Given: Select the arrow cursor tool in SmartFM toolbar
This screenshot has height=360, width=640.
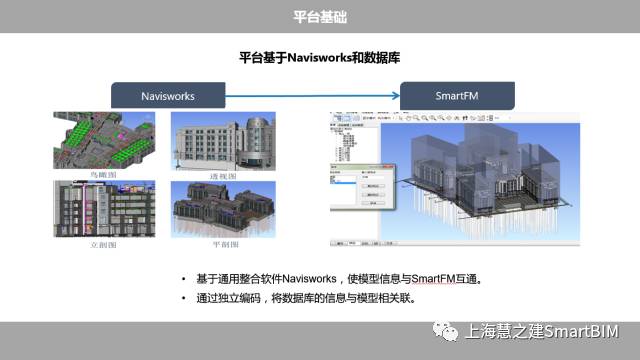Looking at the screenshot, I should pos(401,118).
